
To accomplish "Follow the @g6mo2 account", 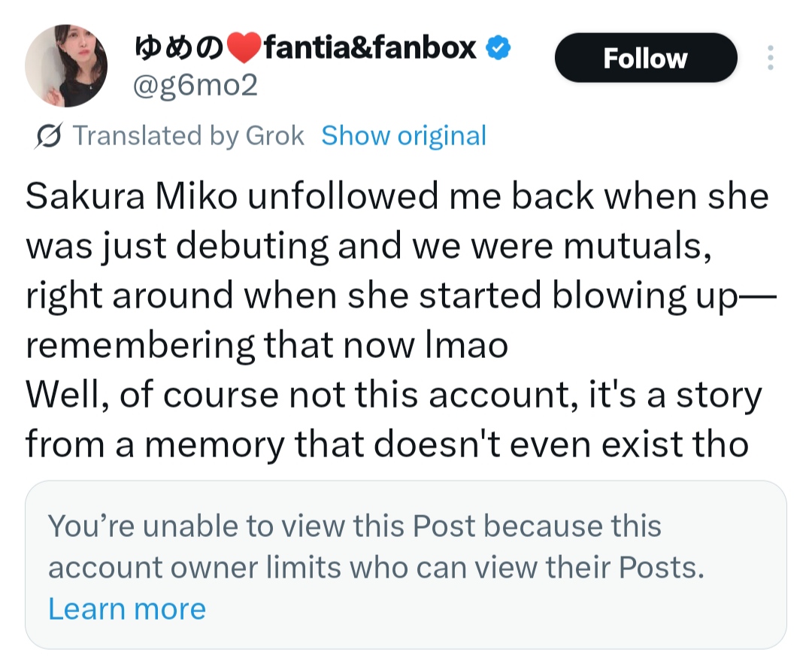I will pyautogui.click(x=645, y=58).
